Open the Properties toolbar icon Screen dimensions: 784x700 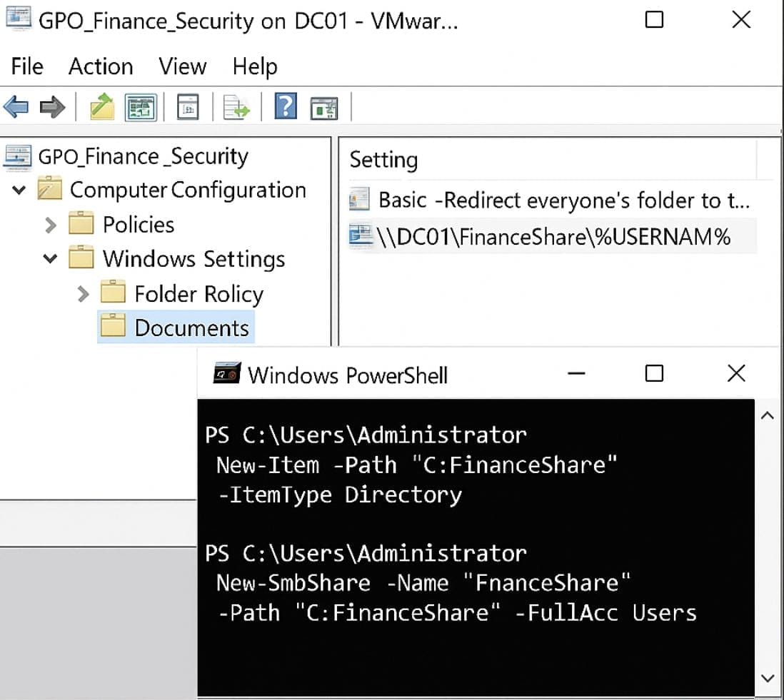point(187,108)
